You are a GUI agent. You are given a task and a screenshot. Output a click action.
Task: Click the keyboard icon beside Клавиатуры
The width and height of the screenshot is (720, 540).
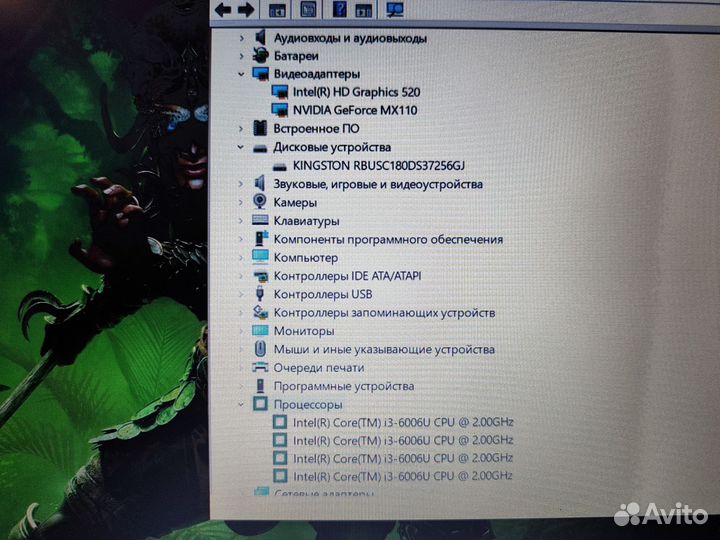[x=260, y=220]
